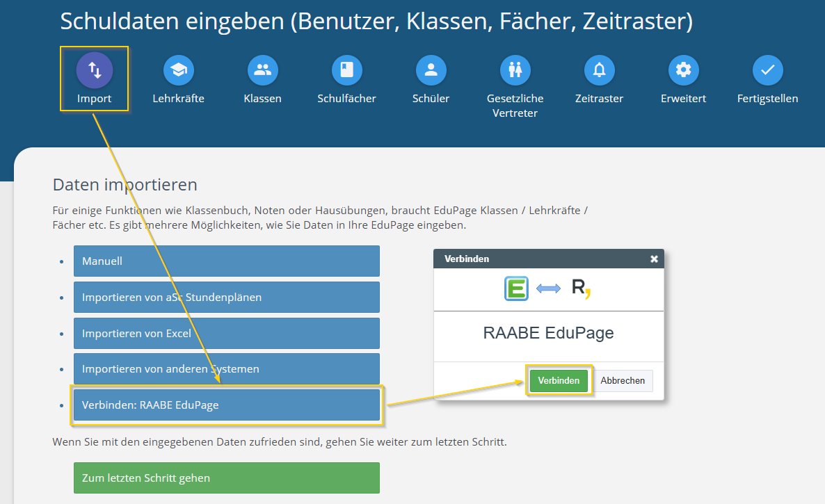Viewport: 825px width, 504px height.
Task: Close the Verbinden dialog with the X
Action: [x=654, y=259]
